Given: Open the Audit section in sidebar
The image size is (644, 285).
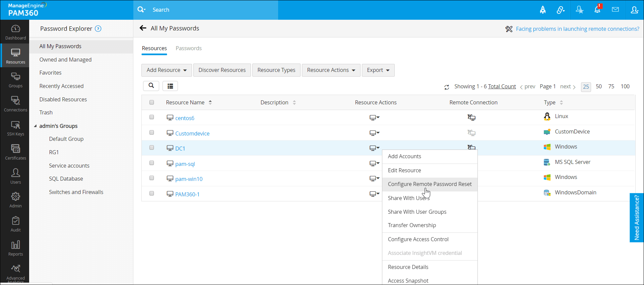Looking at the screenshot, I should point(15,224).
